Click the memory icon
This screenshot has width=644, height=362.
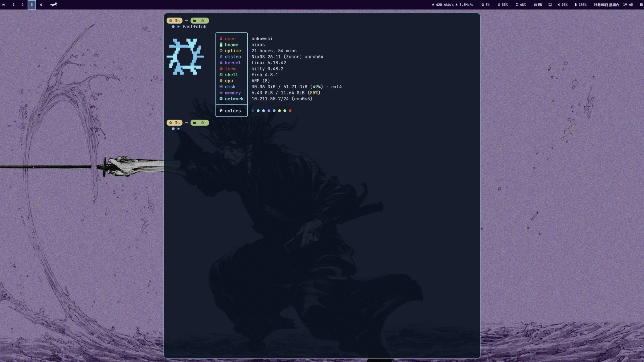coord(221,93)
